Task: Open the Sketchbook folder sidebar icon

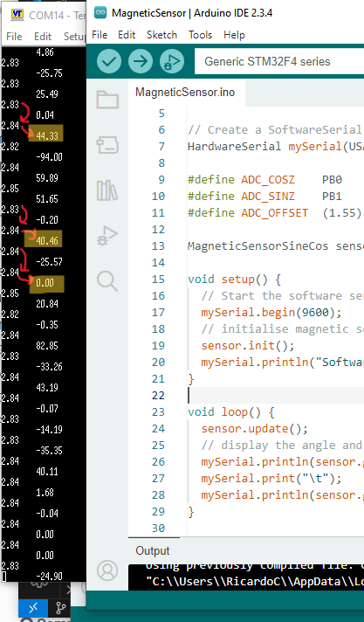Action: tap(107, 100)
